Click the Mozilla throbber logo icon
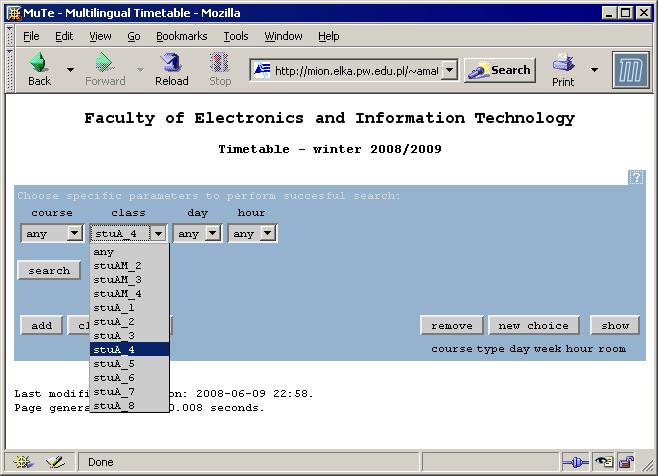Screen dimensions: 658x476 (x=631, y=70)
